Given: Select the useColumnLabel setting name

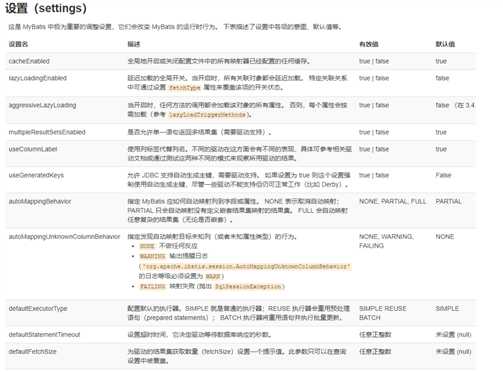Looking at the screenshot, I should (x=33, y=149).
